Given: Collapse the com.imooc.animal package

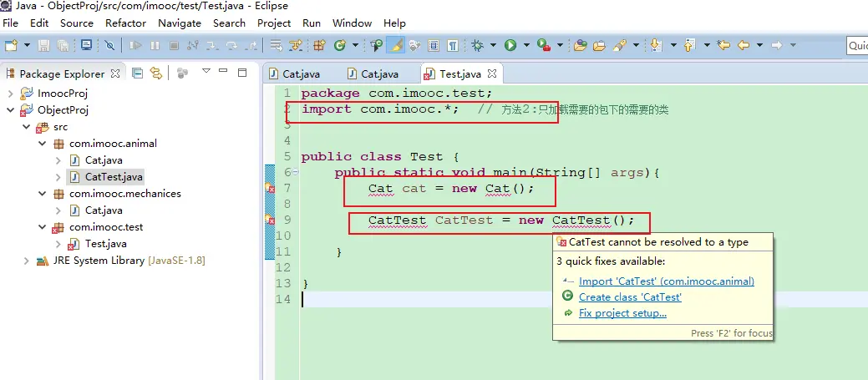Looking at the screenshot, I should [x=42, y=144].
